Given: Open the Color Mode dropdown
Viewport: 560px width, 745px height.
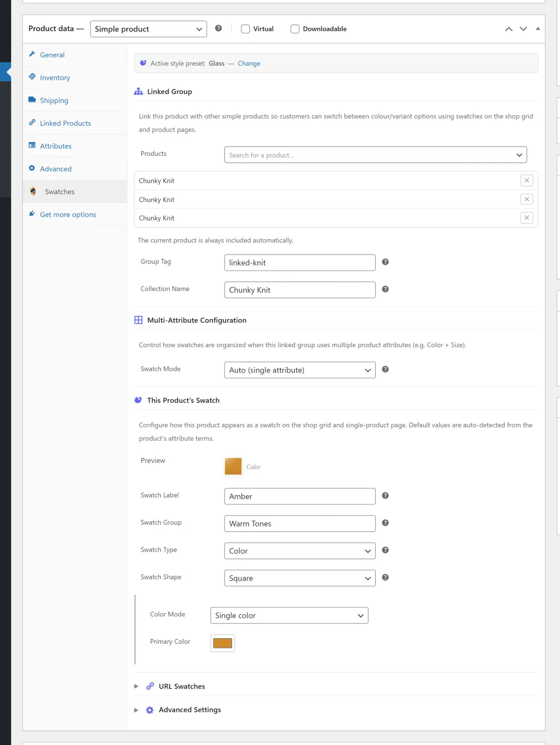Looking at the screenshot, I should pyautogui.click(x=289, y=615).
